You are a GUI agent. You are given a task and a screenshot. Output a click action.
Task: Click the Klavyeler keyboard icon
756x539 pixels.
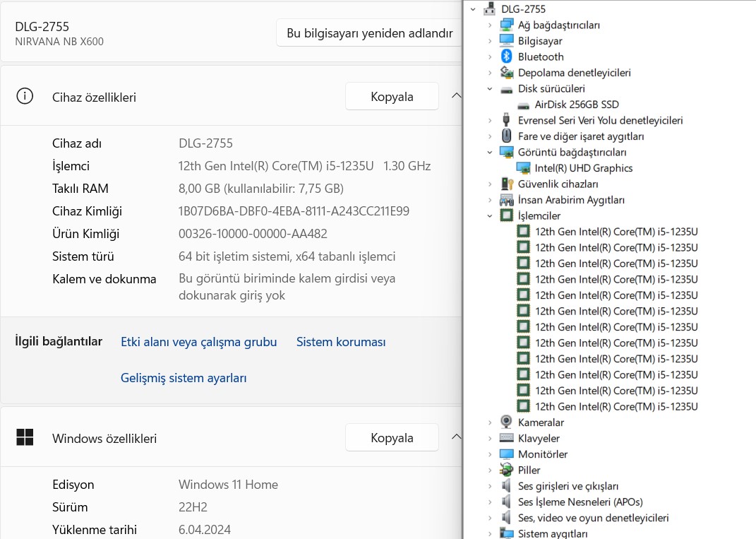click(506, 438)
